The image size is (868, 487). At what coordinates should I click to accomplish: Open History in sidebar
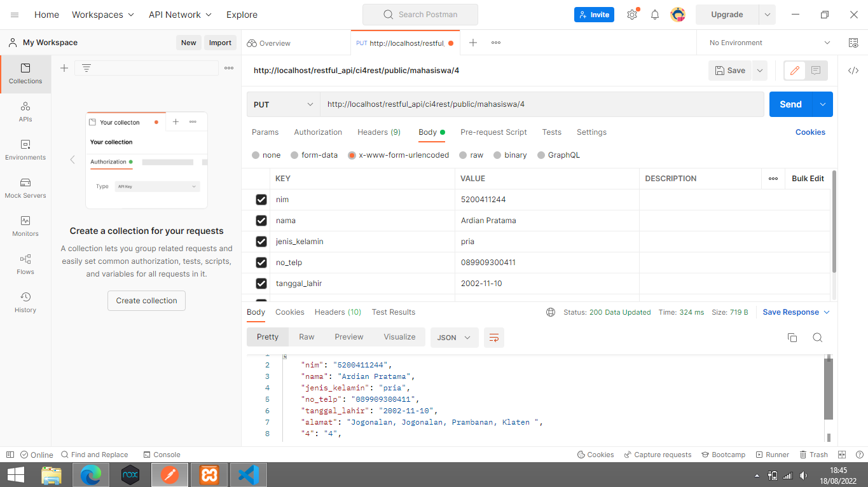coord(25,303)
